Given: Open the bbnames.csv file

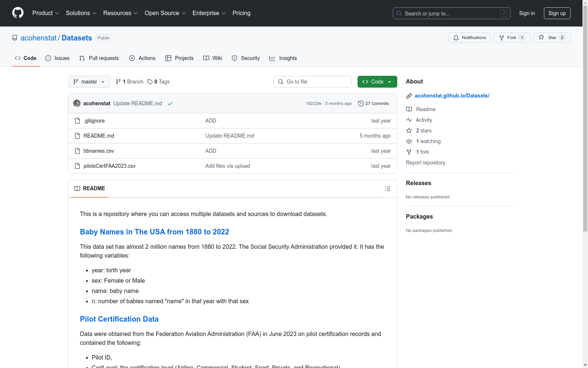Looking at the screenshot, I should [99, 151].
